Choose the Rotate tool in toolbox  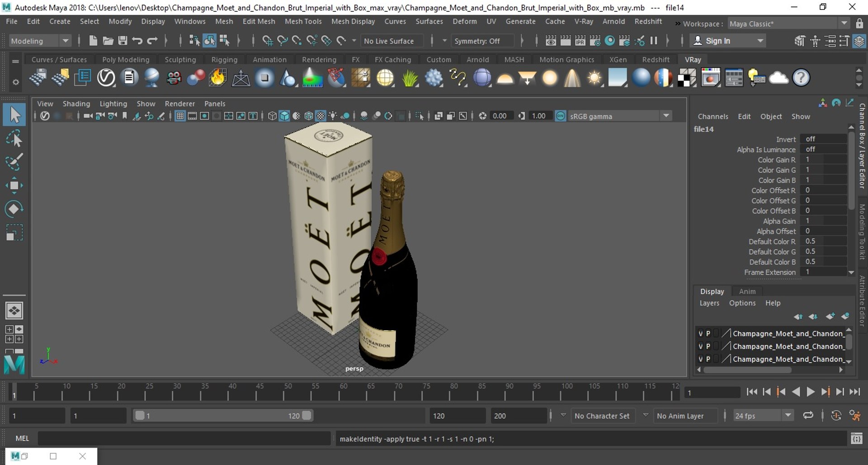14,209
